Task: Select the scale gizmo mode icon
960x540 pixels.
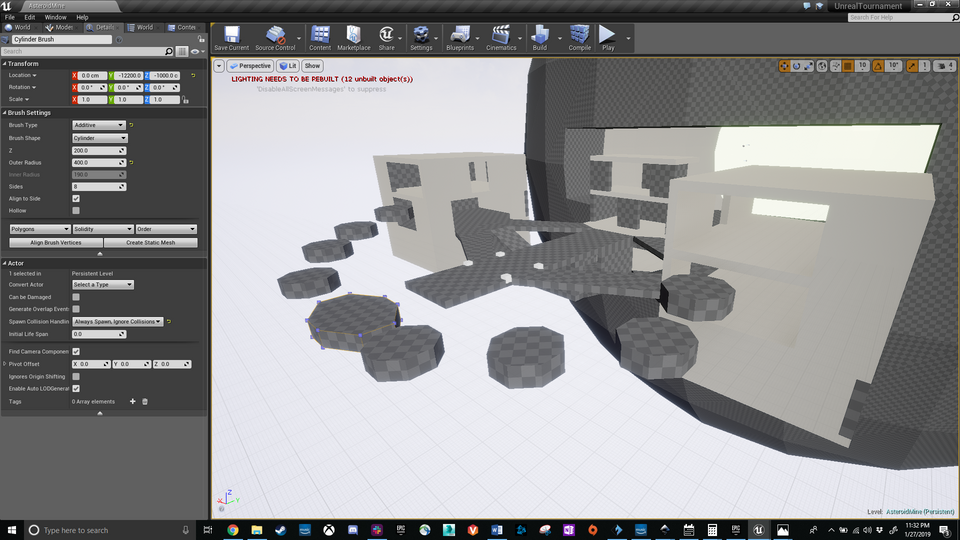Action: click(809, 66)
